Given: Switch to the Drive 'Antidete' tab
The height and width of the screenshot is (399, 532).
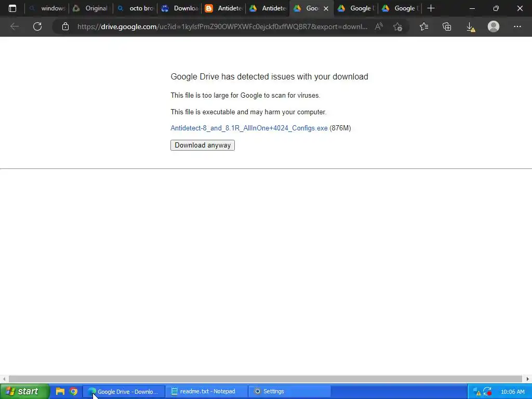Looking at the screenshot, I should (x=268, y=8).
